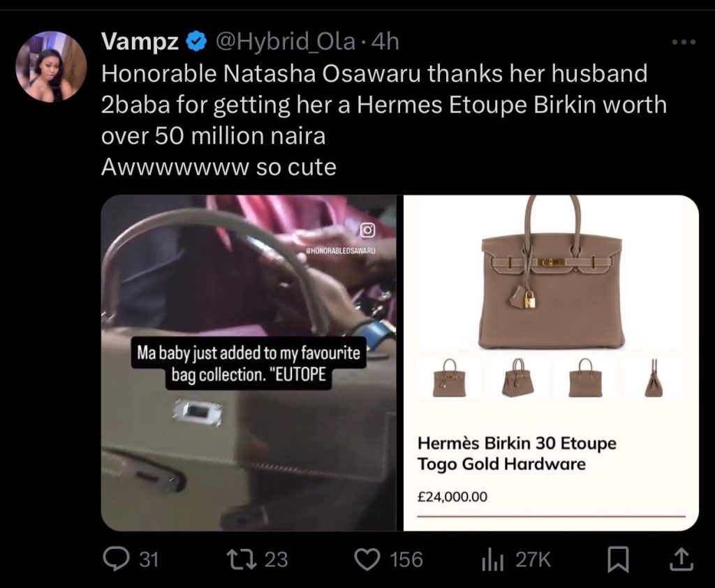Like the tweet with the heart icon
This screenshot has height=588, width=715.
[367, 559]
